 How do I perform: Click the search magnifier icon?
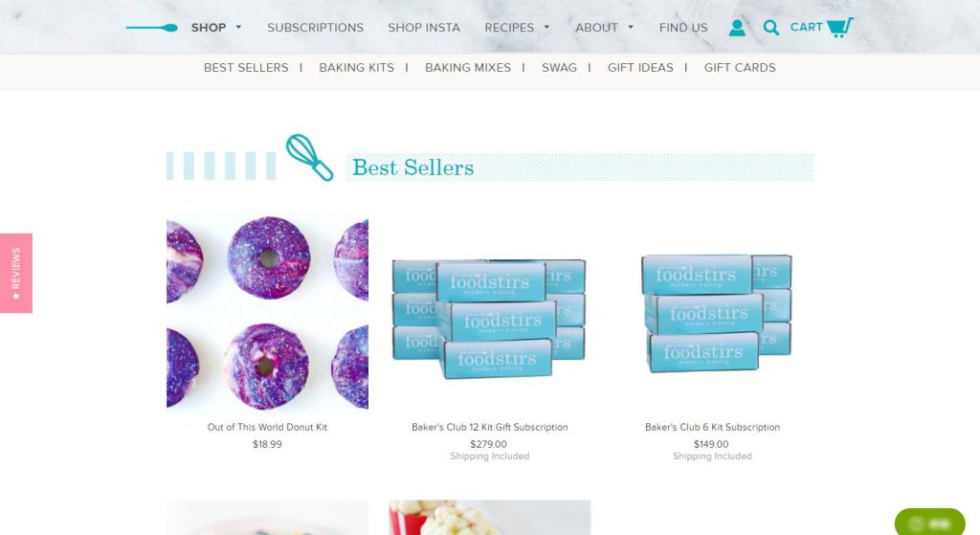(x=770, y=28)
